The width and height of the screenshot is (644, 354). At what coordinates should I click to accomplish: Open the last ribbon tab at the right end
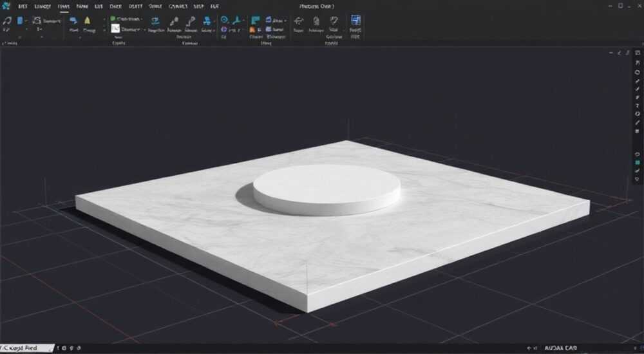click(214, 6)
